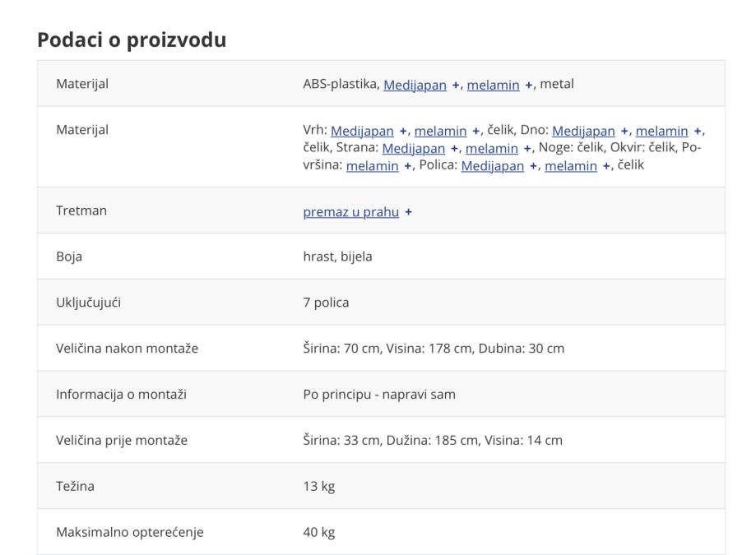The image size is (756, 555).
Task: Click plus icon after the Polica melamin link
Action: tap(607, 165)
